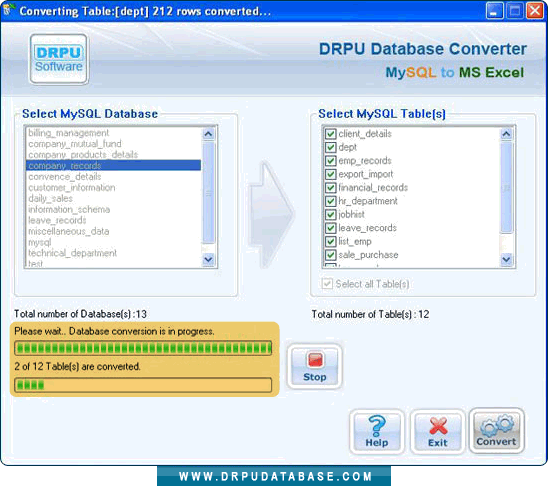
Task: Click the tables converted progress bar
Action: [143, 385]
